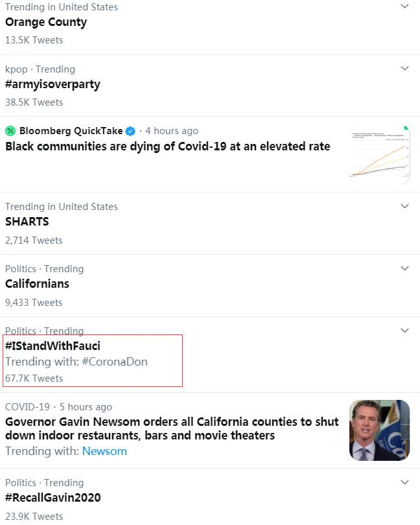The height and width of the screenshot is (525, 420).
Task: Expand options chevron for Orange County trend
Action: coord(404,6)
